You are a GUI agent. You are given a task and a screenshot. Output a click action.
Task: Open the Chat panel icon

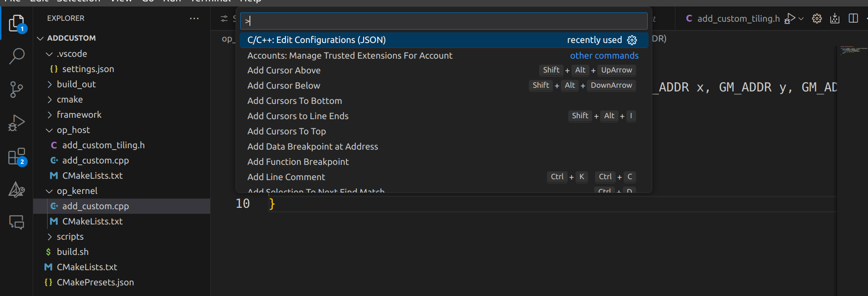17,223
